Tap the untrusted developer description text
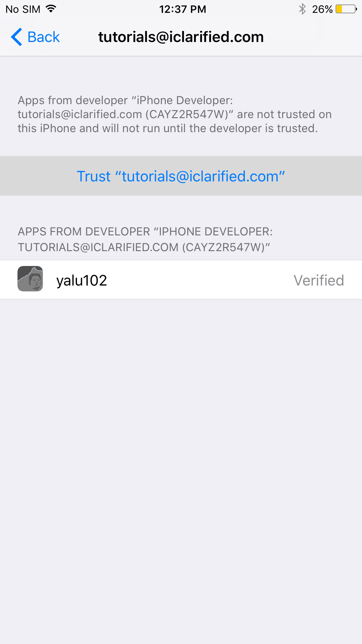 [175, 114]
